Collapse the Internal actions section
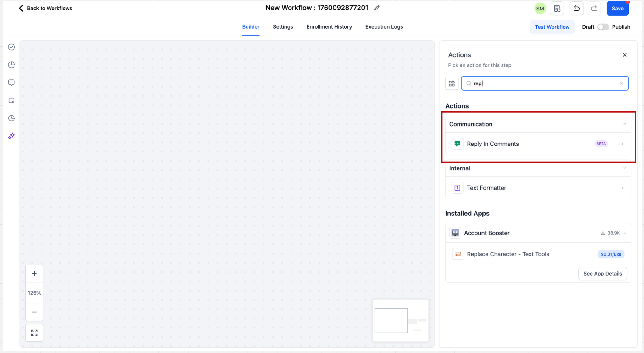The image size is (644, 353). (625, 168)
